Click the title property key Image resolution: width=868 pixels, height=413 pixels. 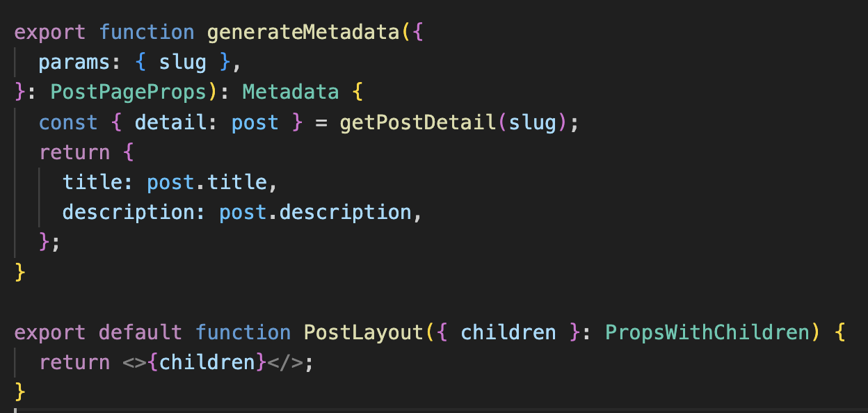[x=93, y=182]
